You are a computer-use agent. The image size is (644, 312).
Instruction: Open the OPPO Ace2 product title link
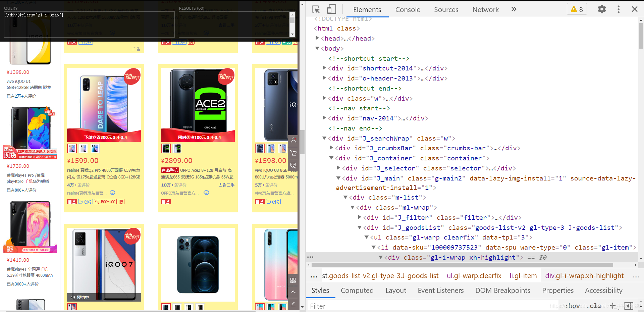click(198, 173)
